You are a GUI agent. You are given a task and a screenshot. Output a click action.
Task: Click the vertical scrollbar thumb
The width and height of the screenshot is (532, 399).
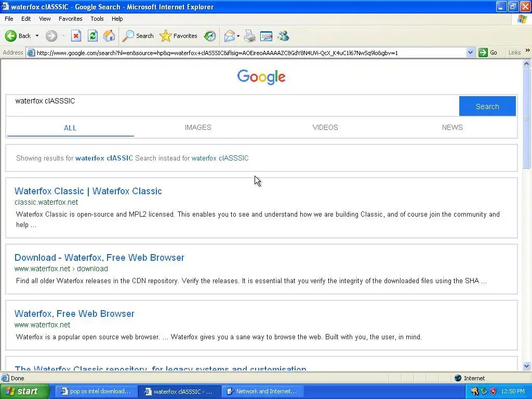527,118
